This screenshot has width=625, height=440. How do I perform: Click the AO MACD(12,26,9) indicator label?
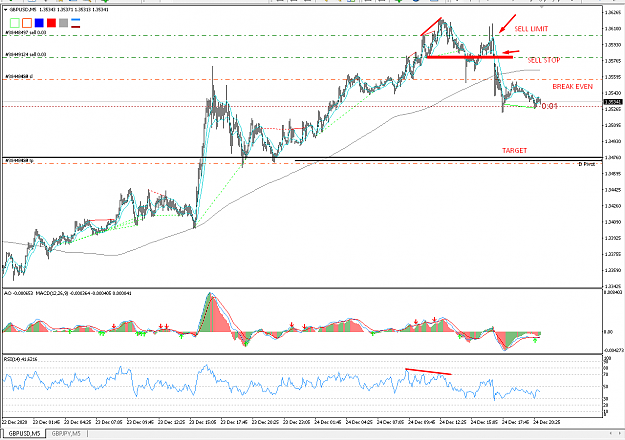[68, 293]
